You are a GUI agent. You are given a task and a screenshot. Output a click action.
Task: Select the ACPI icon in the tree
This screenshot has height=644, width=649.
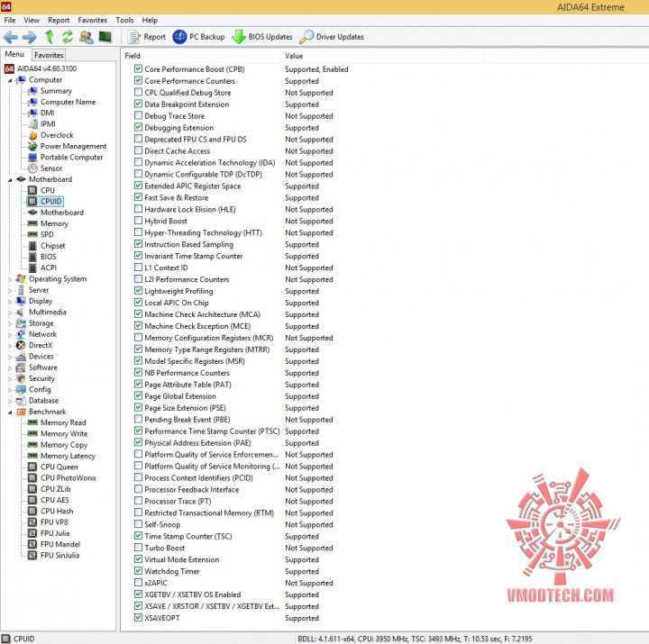coord(32,268)
